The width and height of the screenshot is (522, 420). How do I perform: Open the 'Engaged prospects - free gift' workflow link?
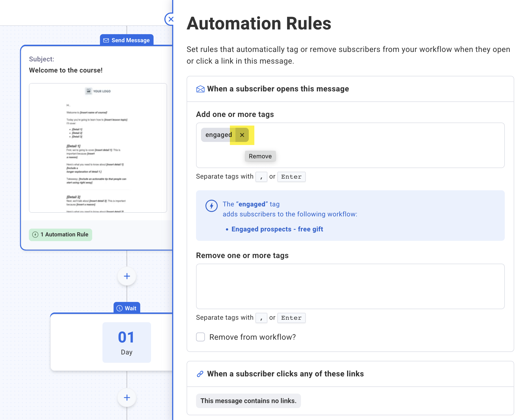click(x=277, y=229)
